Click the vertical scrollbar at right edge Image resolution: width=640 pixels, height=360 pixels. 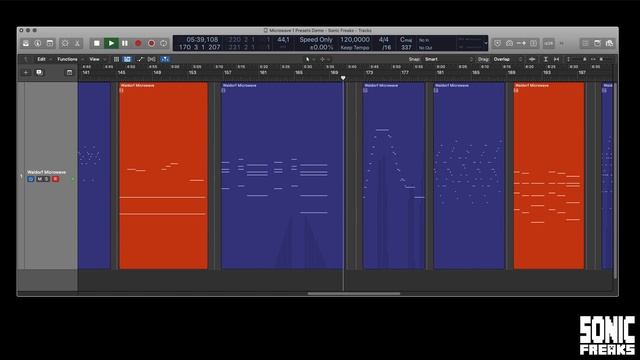(616, 180)
